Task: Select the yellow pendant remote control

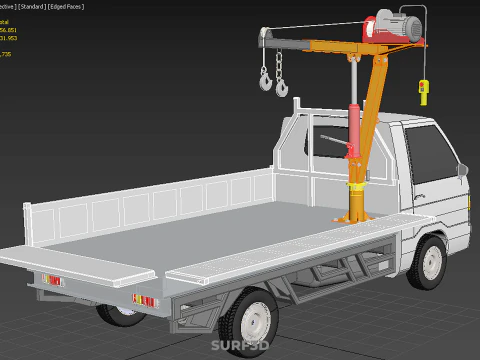Action: (424, 92)
